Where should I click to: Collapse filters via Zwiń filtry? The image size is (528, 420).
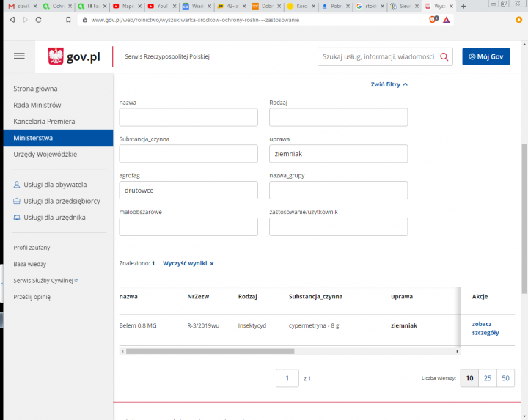(389, 84)
